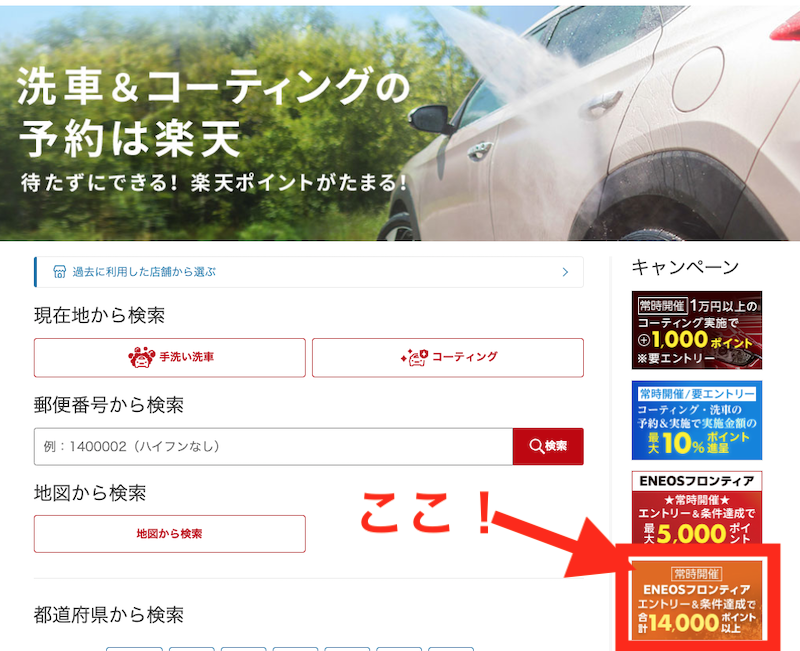Select the 手洗い洗車 search button
Image resolution: width=800 pixels, height=651 pixels.
pyautogui.click(x=170, y=358)
